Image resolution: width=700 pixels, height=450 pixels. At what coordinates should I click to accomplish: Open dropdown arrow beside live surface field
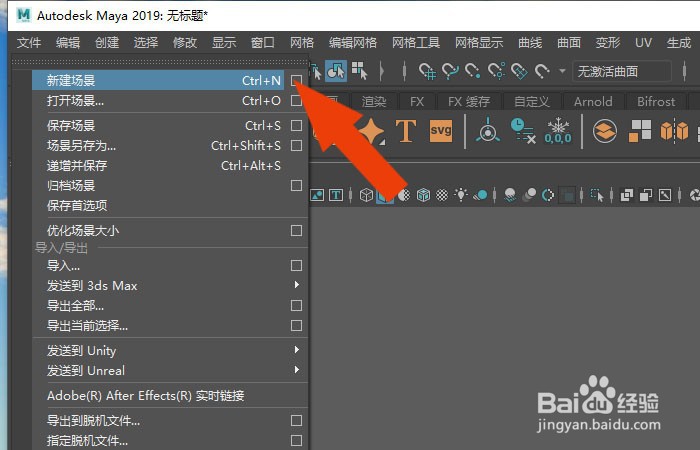coord(562,71)
